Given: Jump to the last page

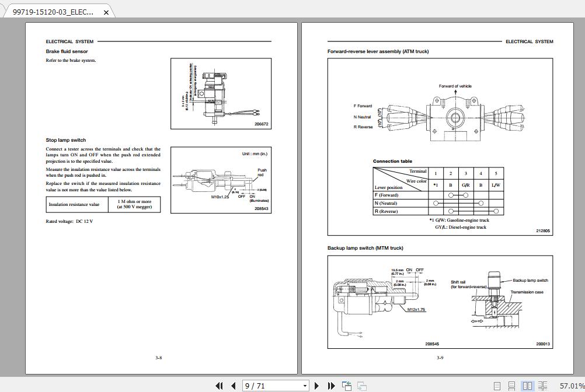Looking at the screenshot, I should coord(331,386).
